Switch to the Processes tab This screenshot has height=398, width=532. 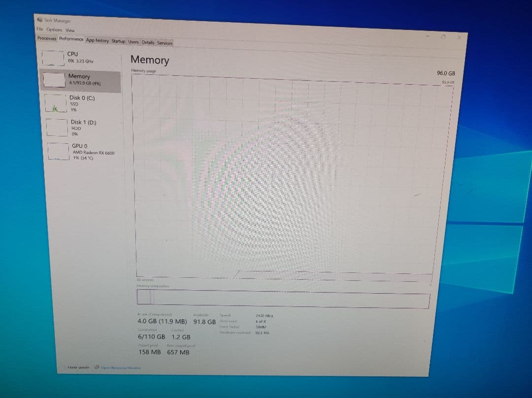point(47,39)
